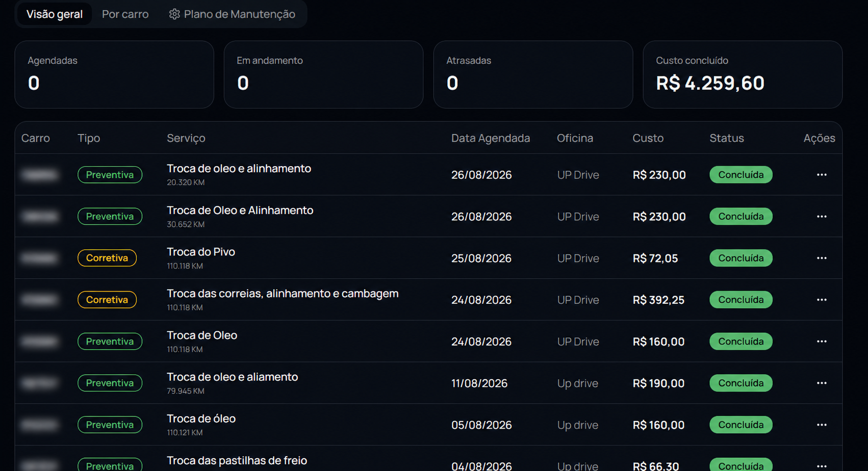Image resolution: width=868 pixels, height=471 pixels.
Task: Click the cost R$ 66,30
Action: point(656,466)
